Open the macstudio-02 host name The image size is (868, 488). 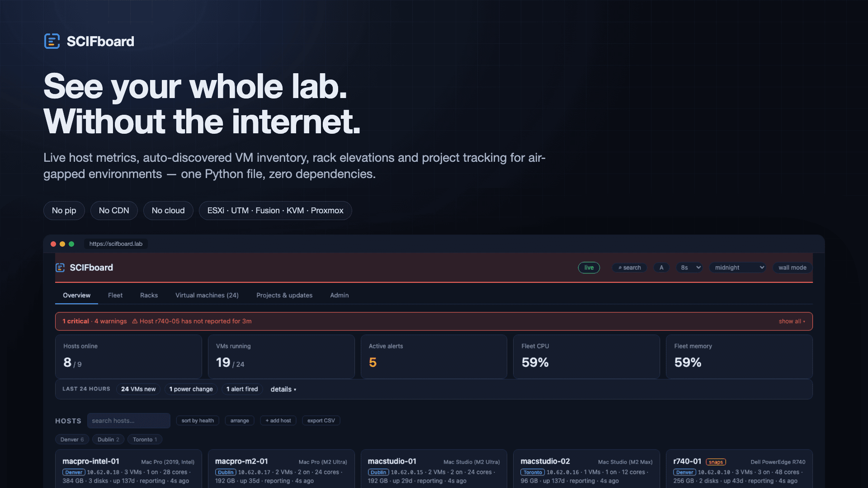pos(545,461)
